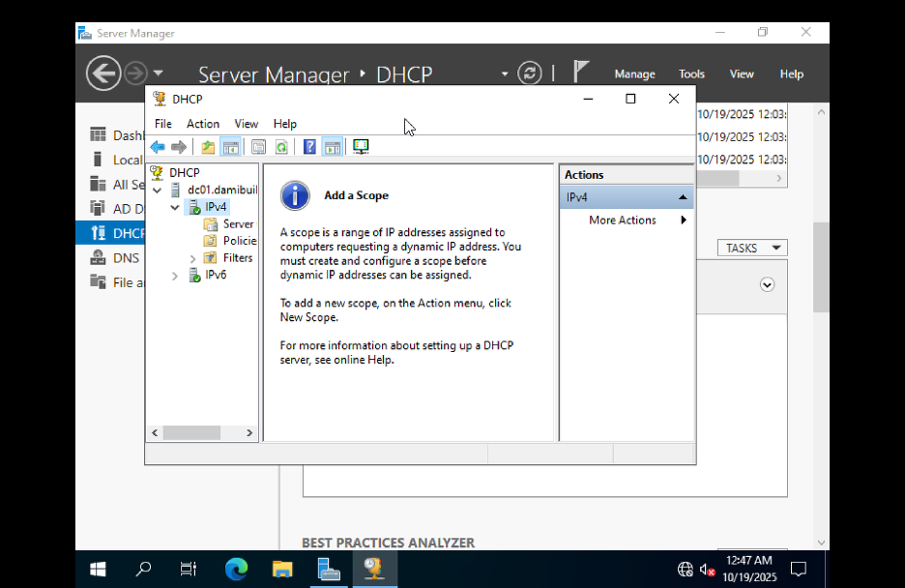Collapse the IPv4 actions pane chevron
This screenshot has width=905, height=588.
(x=685, y=196)
